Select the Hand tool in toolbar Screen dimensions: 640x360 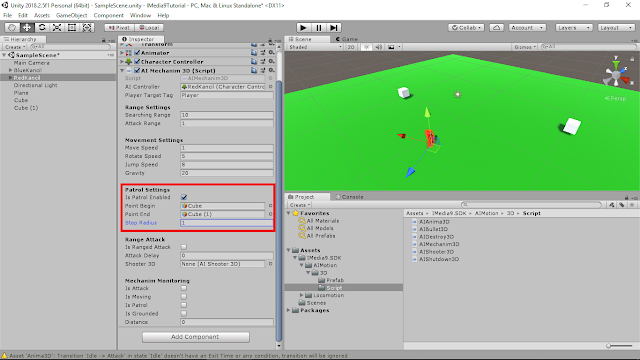click(12, 27)
